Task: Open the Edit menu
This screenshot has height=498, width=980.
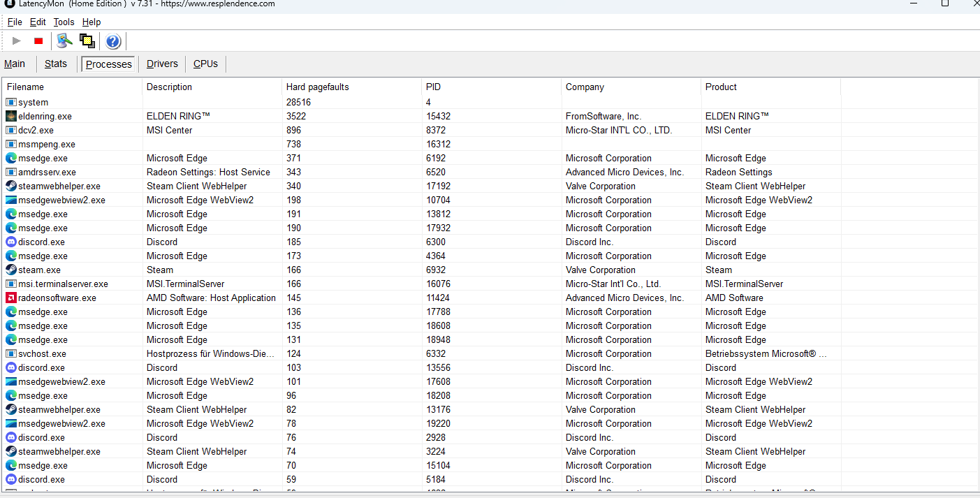Action: [38, 22]
